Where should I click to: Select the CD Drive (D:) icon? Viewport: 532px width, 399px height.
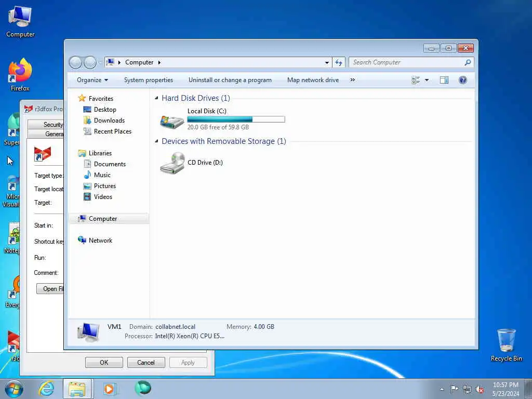point(172,163)
